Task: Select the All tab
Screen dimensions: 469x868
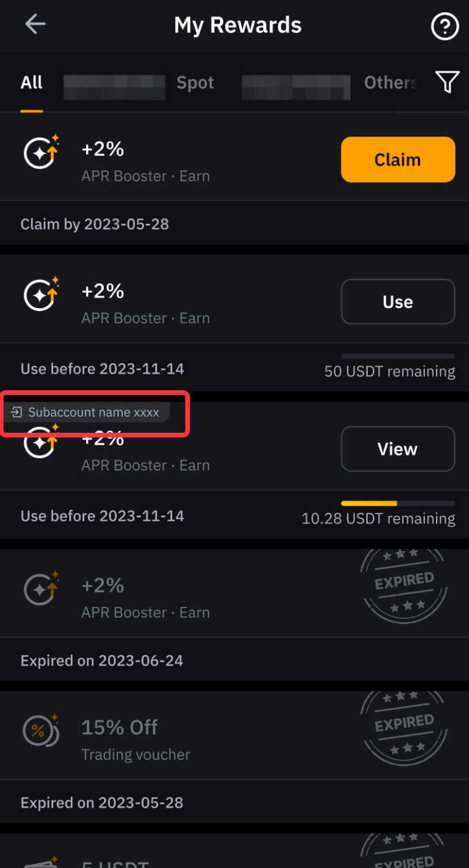Action: coord(32,83)
